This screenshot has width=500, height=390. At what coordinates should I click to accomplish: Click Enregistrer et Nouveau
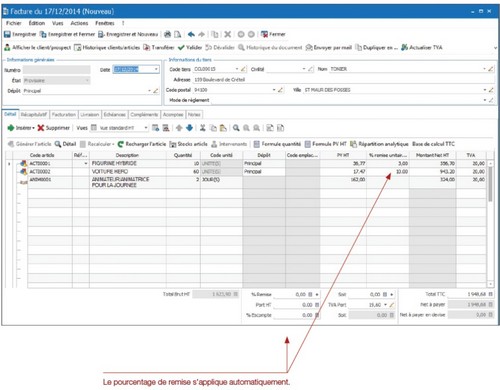[128, 34]
